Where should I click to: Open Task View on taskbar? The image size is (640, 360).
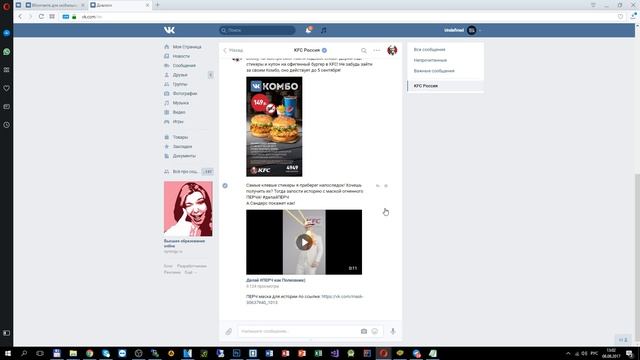pyautogui.click(x=40, y=353)
